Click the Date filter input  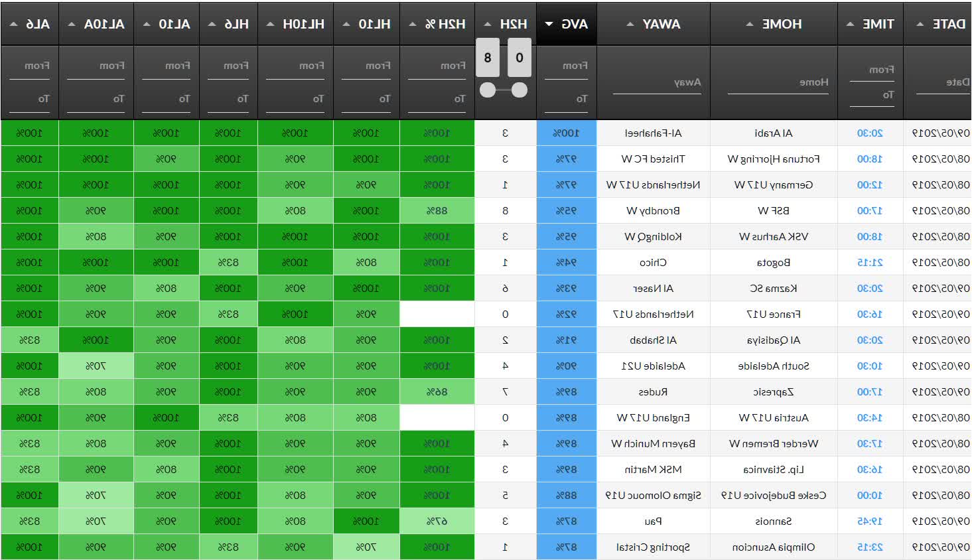click(943, 83)
